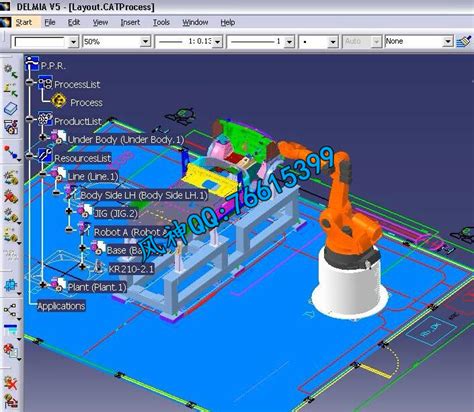Open the Tools menu

click(x=161, y=22)
